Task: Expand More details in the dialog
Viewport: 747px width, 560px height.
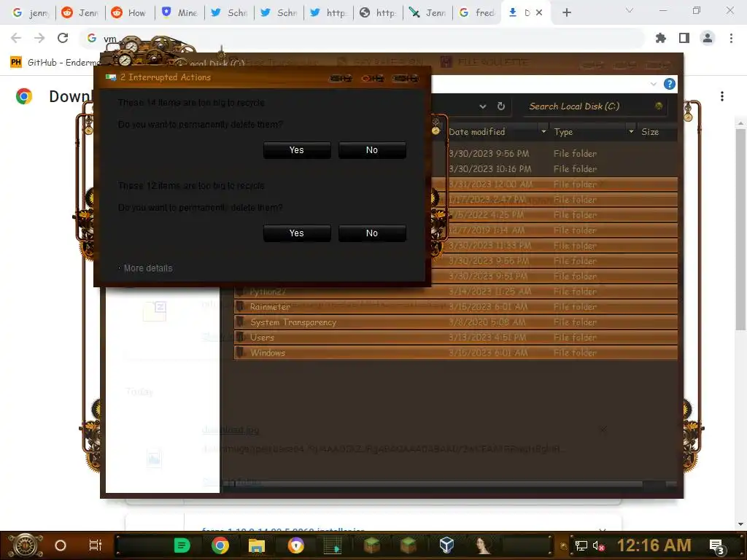Action: (147, 268)
